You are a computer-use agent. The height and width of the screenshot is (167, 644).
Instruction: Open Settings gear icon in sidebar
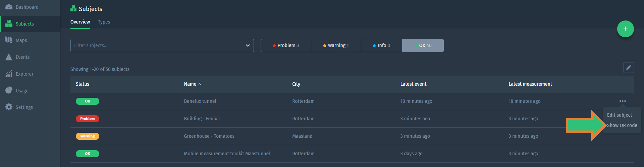(9, 107)
